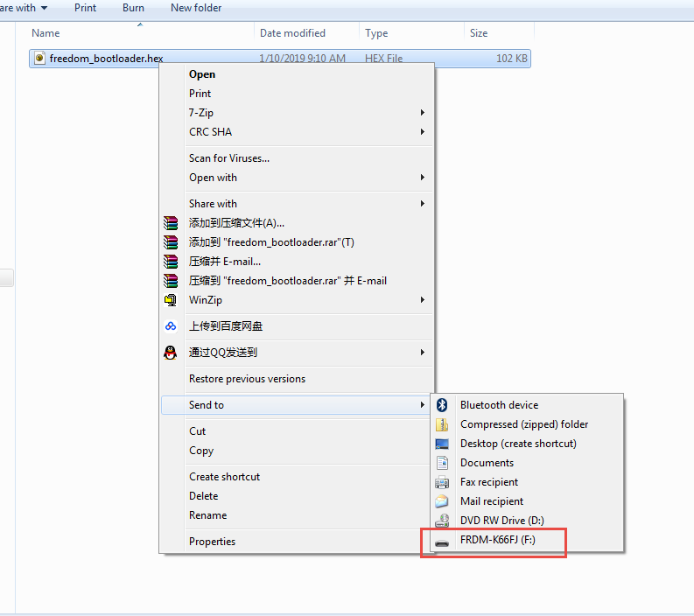Sort by the Size column header

(479, 33)
